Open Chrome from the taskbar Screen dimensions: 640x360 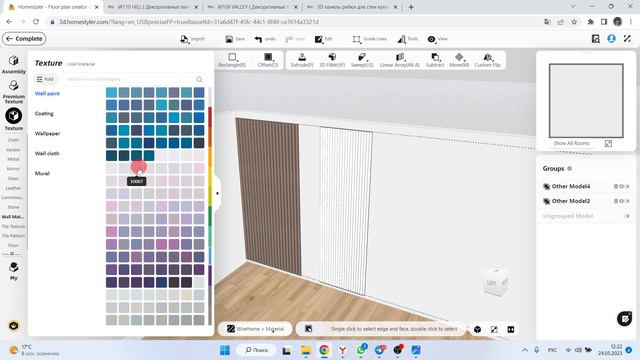point(324,350)
